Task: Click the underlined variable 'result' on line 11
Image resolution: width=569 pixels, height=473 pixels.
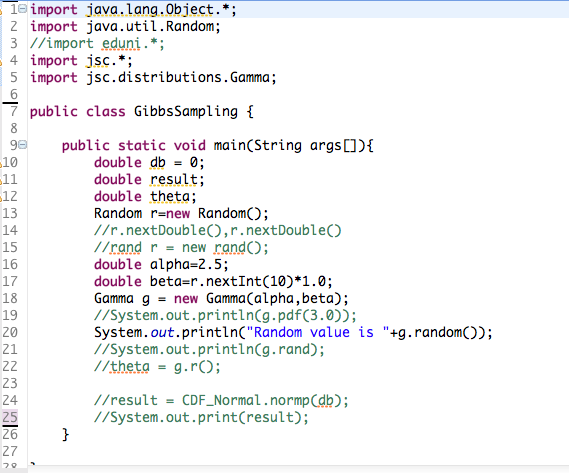Action: coord(174,180)
